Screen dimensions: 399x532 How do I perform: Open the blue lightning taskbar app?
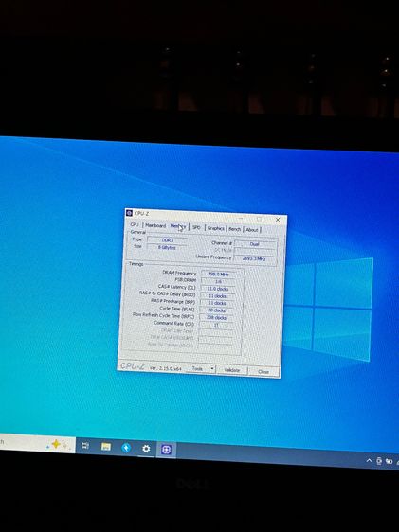126,448
